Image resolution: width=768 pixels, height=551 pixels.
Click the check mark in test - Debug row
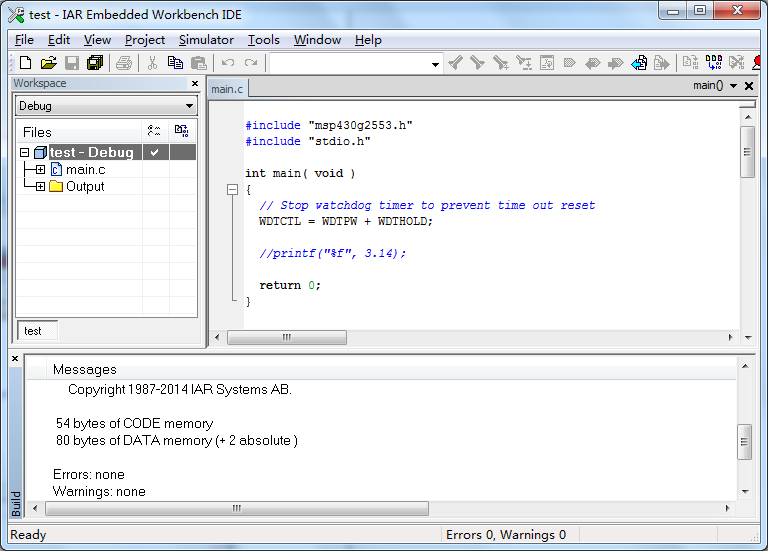[155, 152]
